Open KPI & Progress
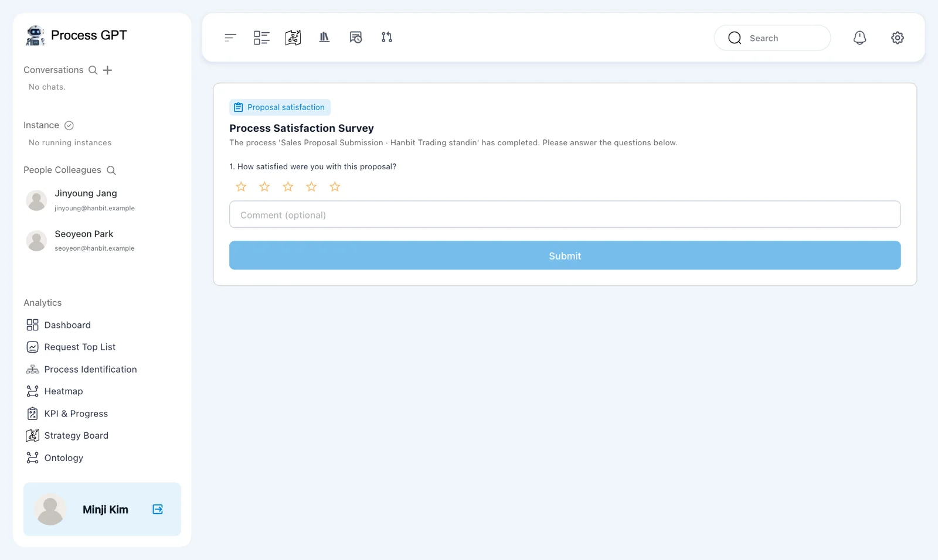938x560 pixels. 67,414
